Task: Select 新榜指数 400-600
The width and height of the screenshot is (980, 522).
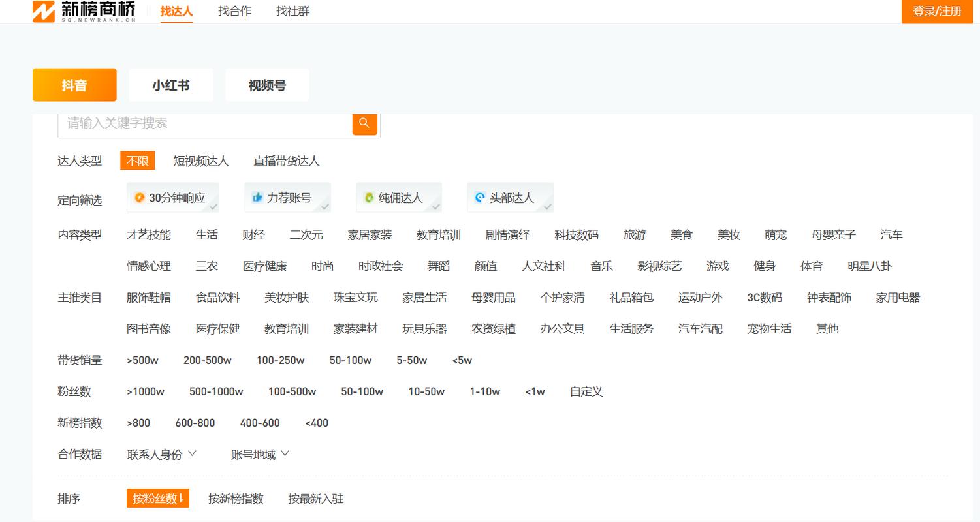Action: click(260, 423)
